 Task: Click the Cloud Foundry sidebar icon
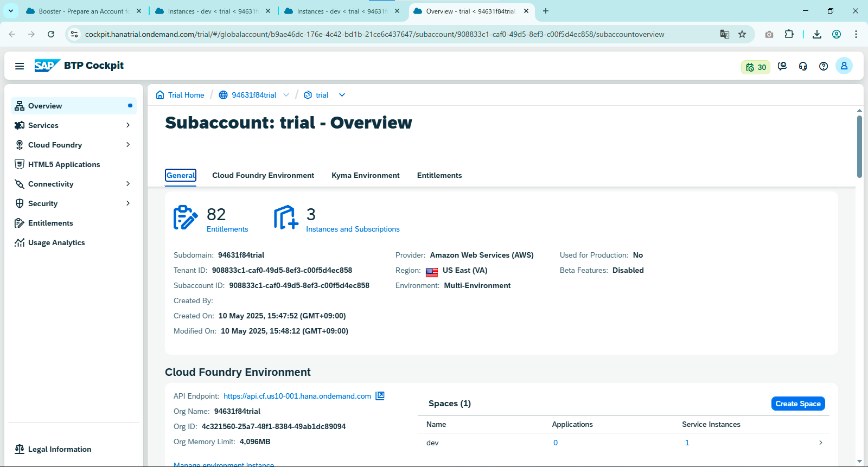[x=20, y=145]
